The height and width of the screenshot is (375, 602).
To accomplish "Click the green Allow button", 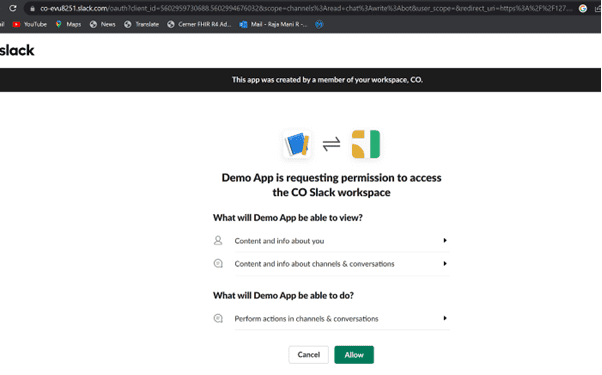I will point(354,355).
